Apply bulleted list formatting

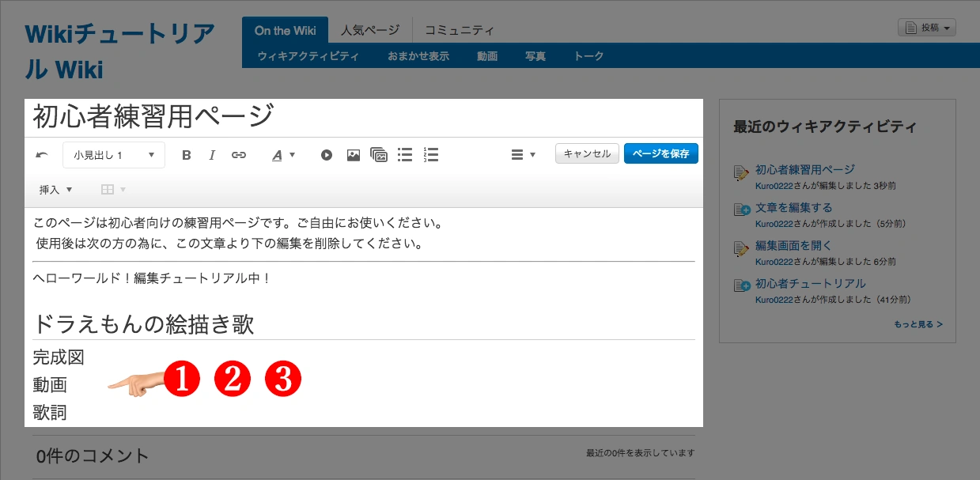405,155
